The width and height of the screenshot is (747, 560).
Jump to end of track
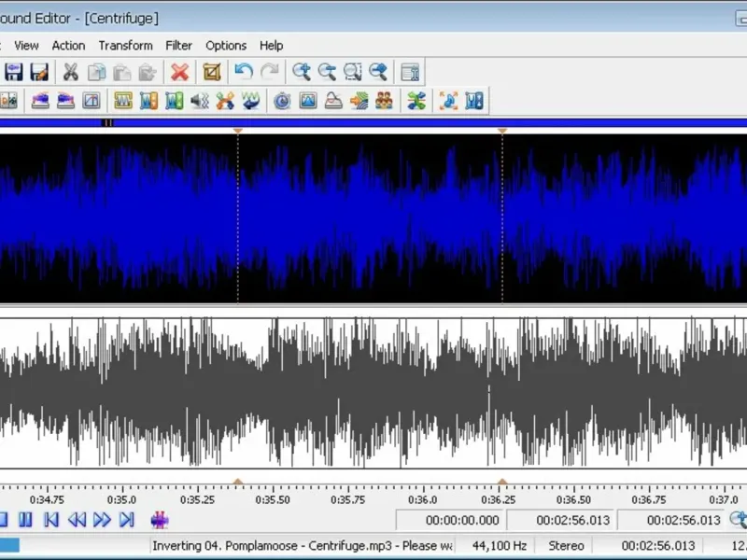pyautogui.click(x=127, y=520)
